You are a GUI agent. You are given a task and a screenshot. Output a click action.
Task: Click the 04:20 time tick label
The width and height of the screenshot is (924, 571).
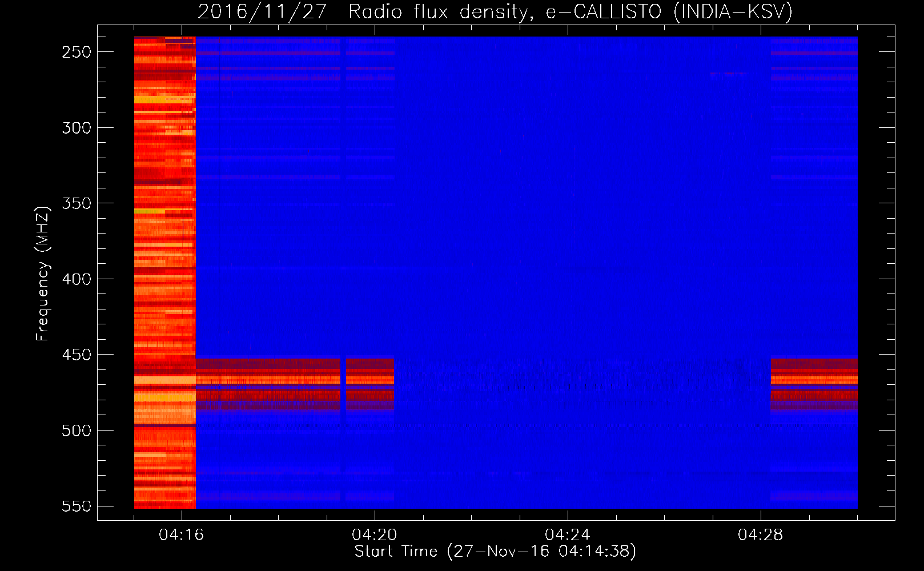375,535
